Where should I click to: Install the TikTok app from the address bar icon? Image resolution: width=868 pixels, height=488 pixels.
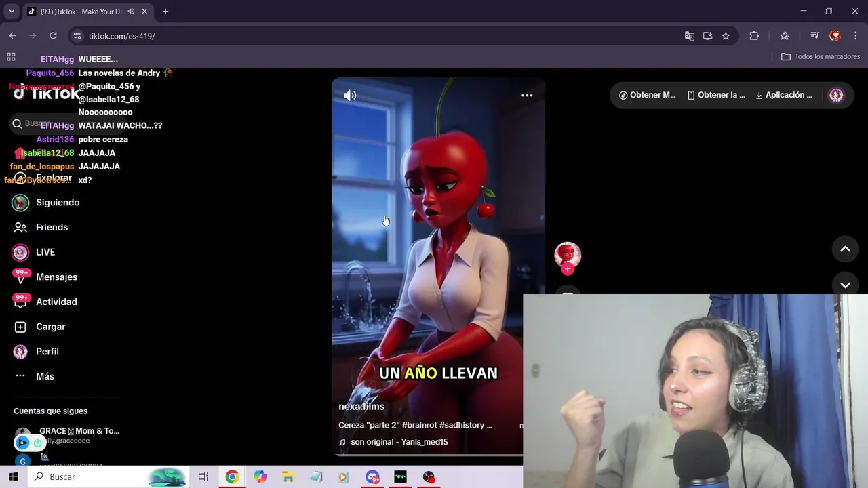[x=707, y=36]
